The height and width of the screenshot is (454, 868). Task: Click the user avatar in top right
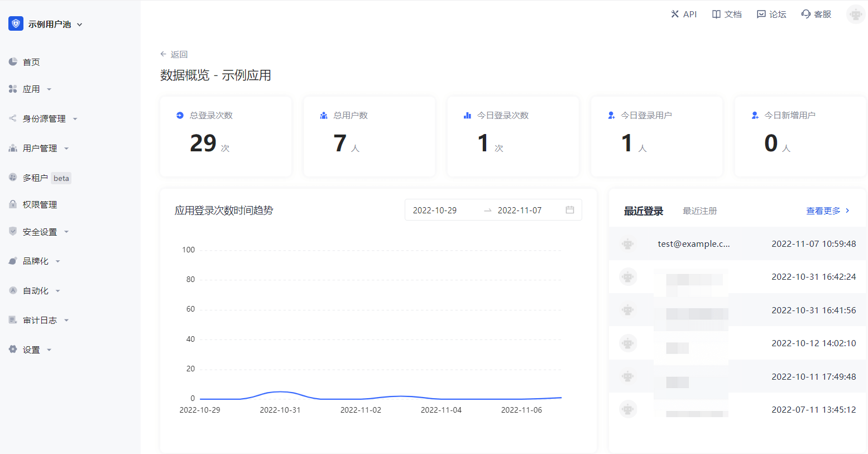click(x=855, y=15)
